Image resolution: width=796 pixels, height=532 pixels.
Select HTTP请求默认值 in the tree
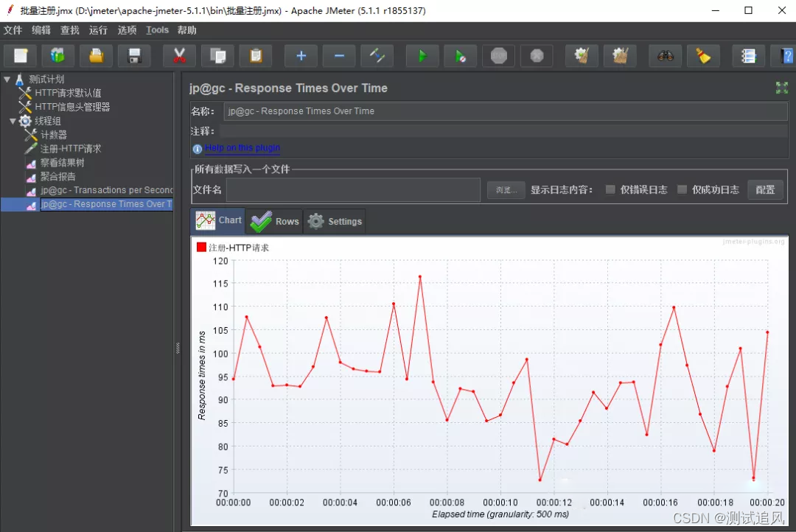68,93
